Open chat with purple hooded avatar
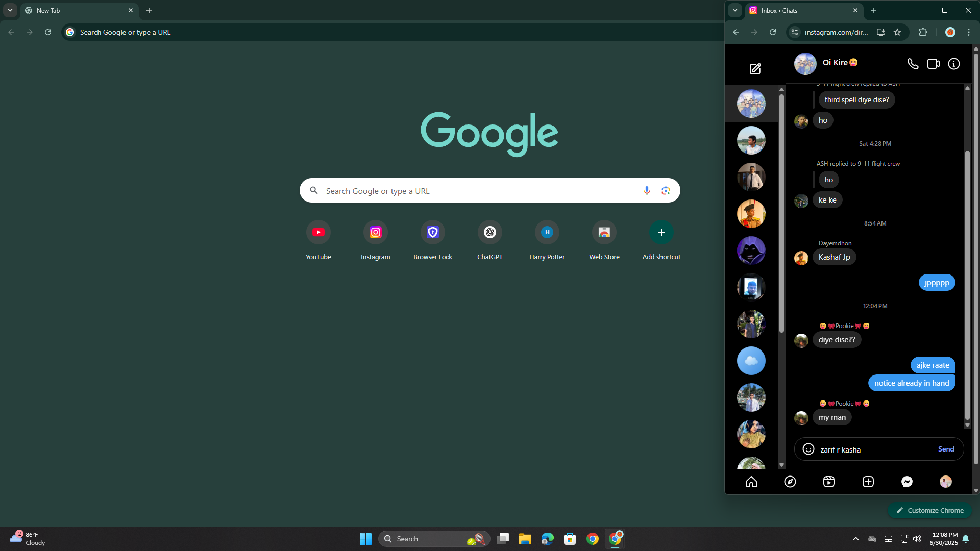This screenshot has height=551, width=980. point(751,251)
